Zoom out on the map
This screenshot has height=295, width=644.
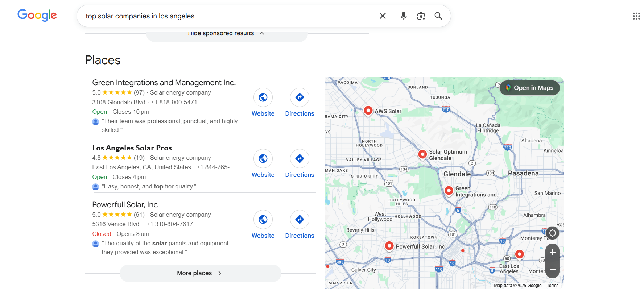point(553,270)
